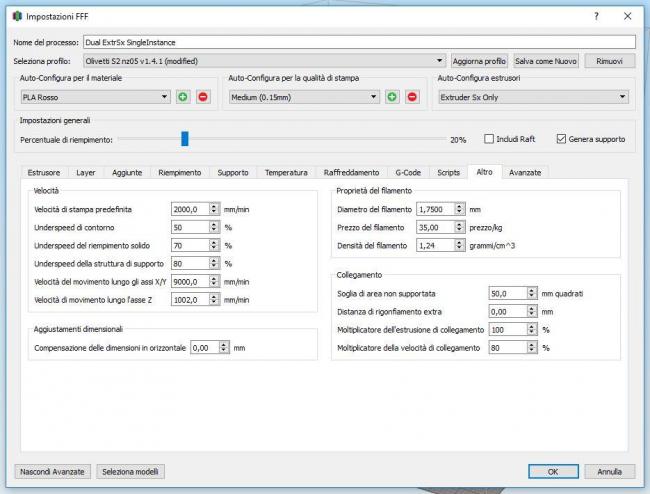Click the Nascondi Avanzate button
650x494 pixels.
[52, 471]
